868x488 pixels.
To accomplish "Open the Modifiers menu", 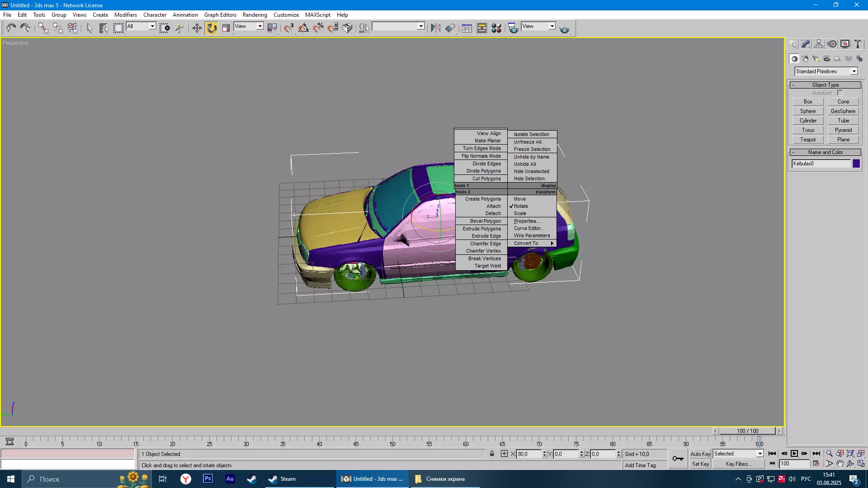I will click(125, 15).
